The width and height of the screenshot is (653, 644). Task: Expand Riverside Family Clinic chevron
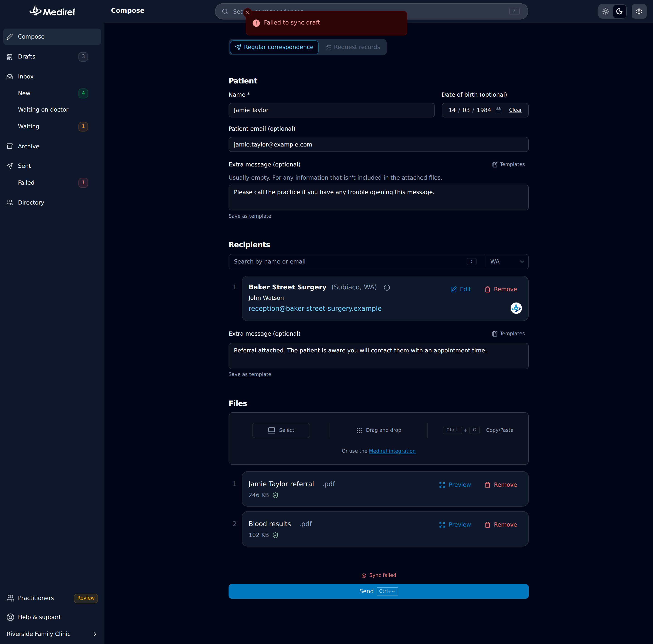(95, 634)
